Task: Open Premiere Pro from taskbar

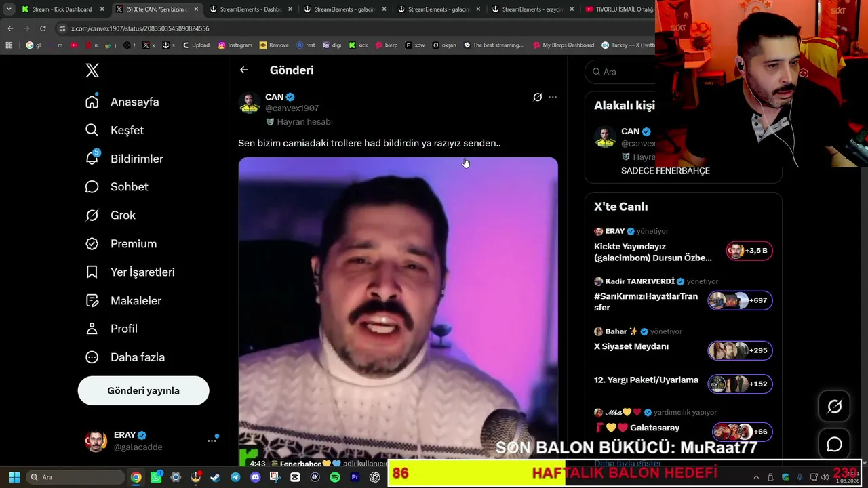Action: click(355, 477)
